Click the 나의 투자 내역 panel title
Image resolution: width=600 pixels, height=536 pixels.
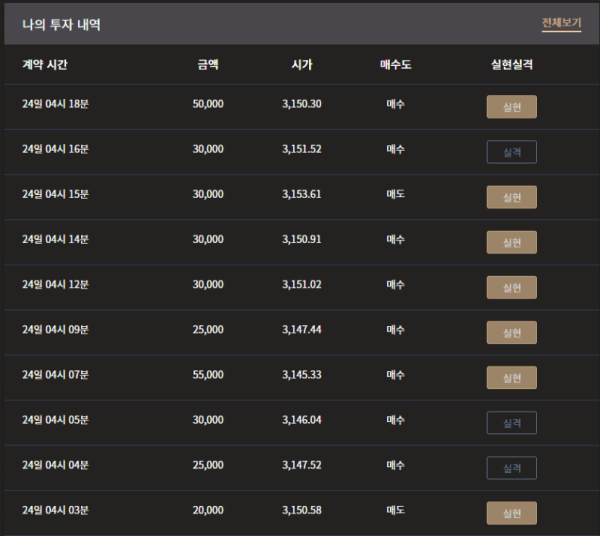(x=61, y=24)
